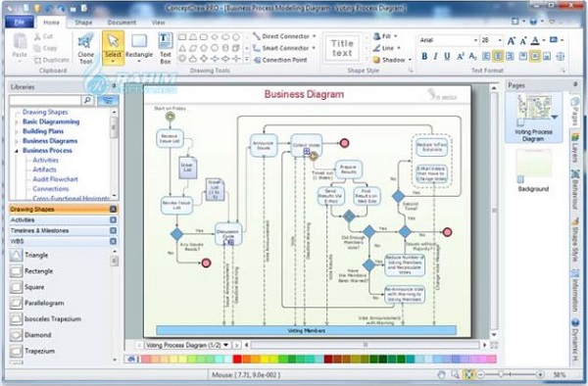Apply Title text shape style
Image resolution: width=588 pixels, height=386 pixels.
point(342,48)
